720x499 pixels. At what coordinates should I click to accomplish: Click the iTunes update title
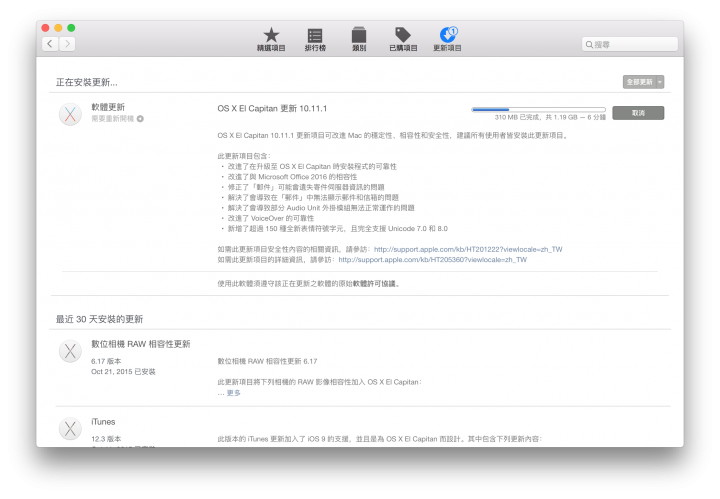(103, 422)
